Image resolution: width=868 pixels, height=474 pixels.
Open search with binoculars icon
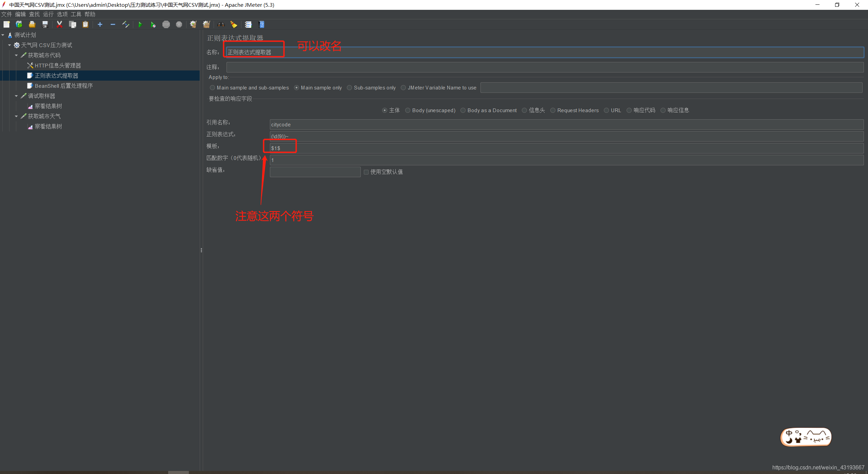click(x=221, y=24)
